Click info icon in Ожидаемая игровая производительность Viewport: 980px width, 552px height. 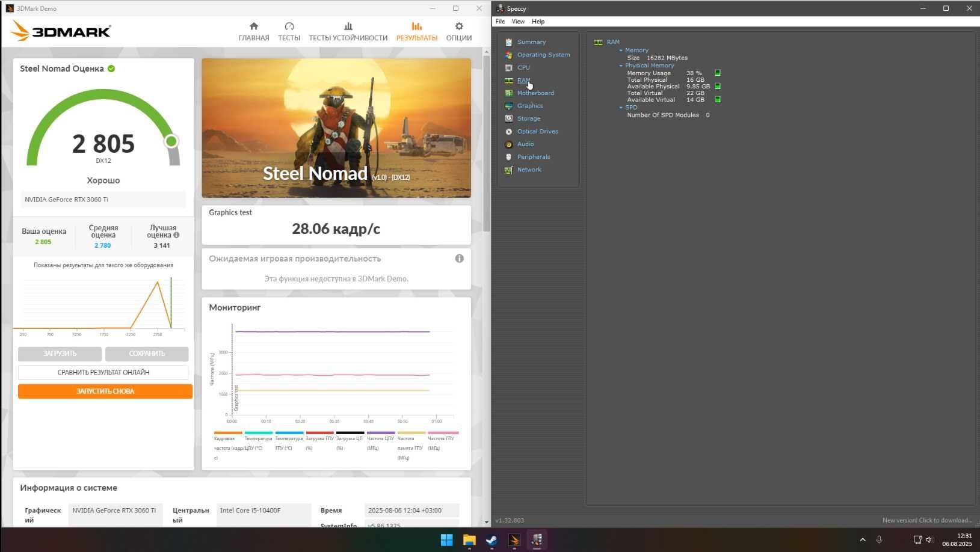(459, 259)
